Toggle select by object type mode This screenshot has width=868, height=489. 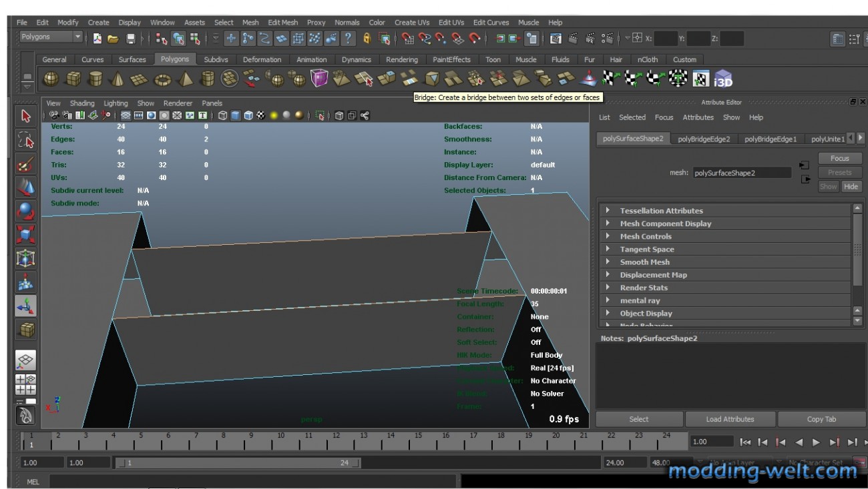pyautogui.click(x=179, y=39)
